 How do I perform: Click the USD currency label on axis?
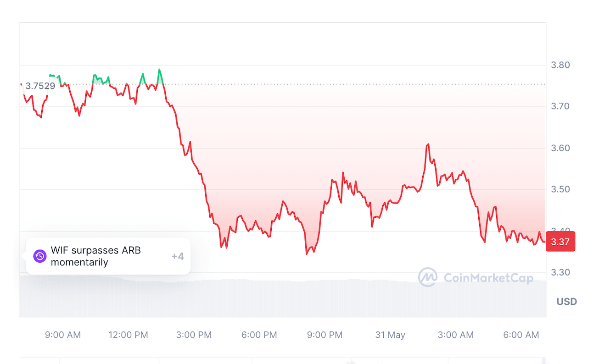(x=566, y=302)
